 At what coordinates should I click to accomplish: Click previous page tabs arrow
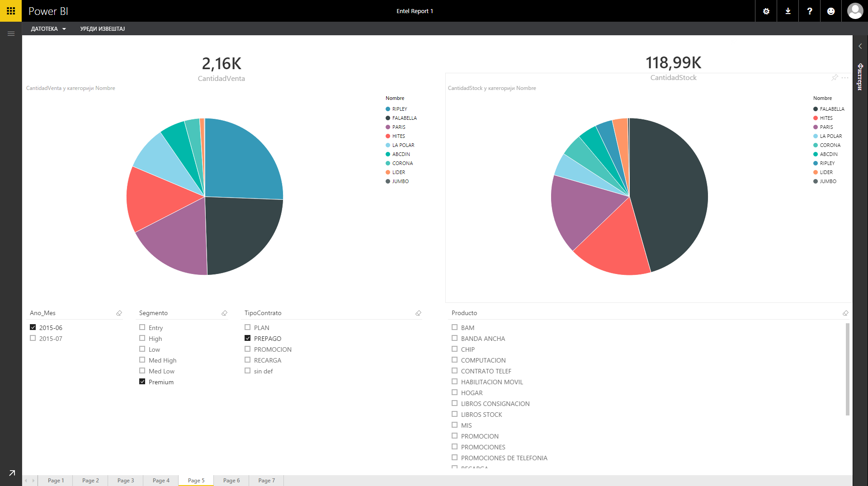tap(26, 481)
